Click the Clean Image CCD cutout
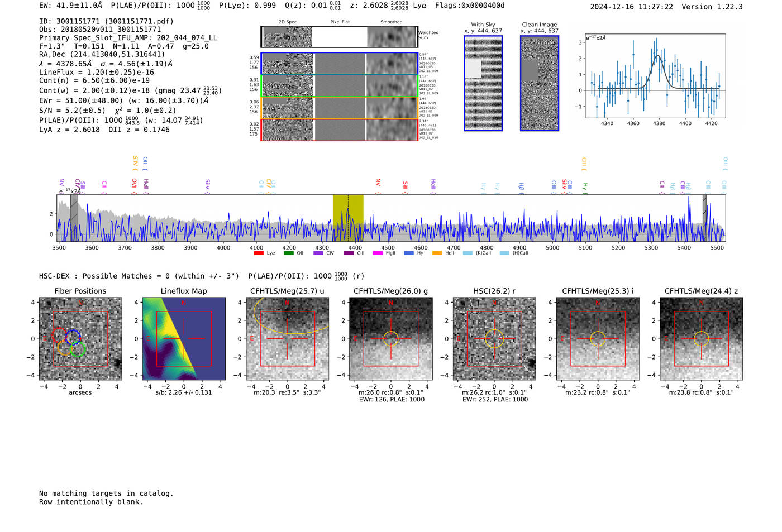Viewport: 782px width, 532px height. (540, 83)
